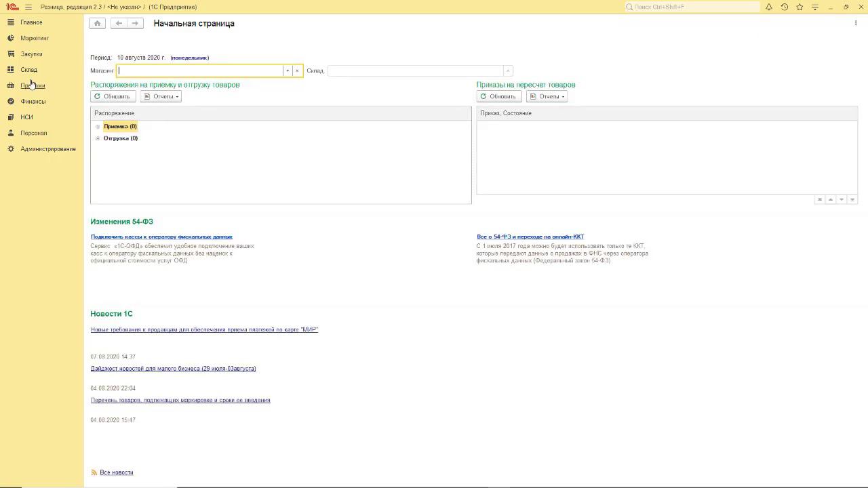Viewport: 868px width, 488px height.
Task: Open the Маркетинг section
Action: tap(35, 38)
